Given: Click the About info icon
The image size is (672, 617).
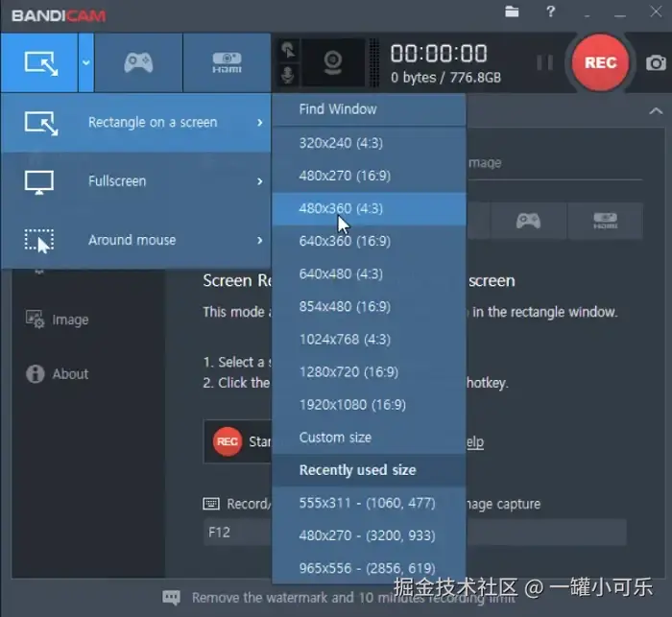Looking at the screenshot, I should (x=35, y=373).
